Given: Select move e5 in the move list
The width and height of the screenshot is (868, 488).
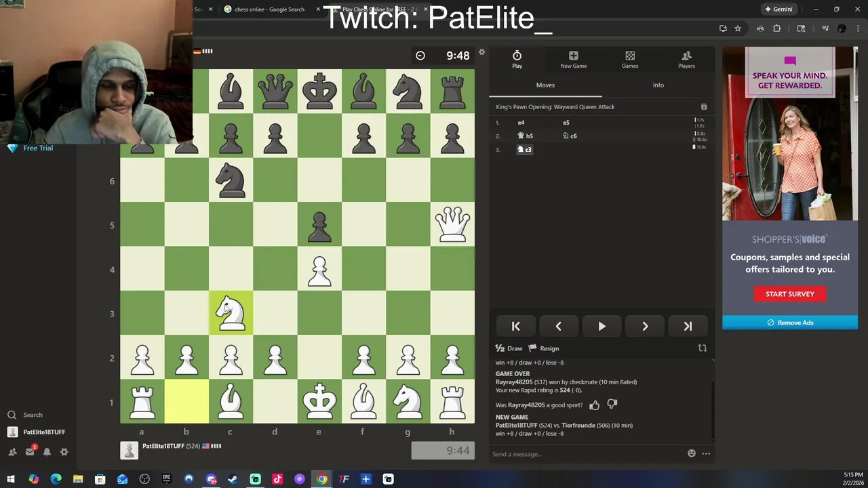Looking at the screenshot, I should (566, 123).
